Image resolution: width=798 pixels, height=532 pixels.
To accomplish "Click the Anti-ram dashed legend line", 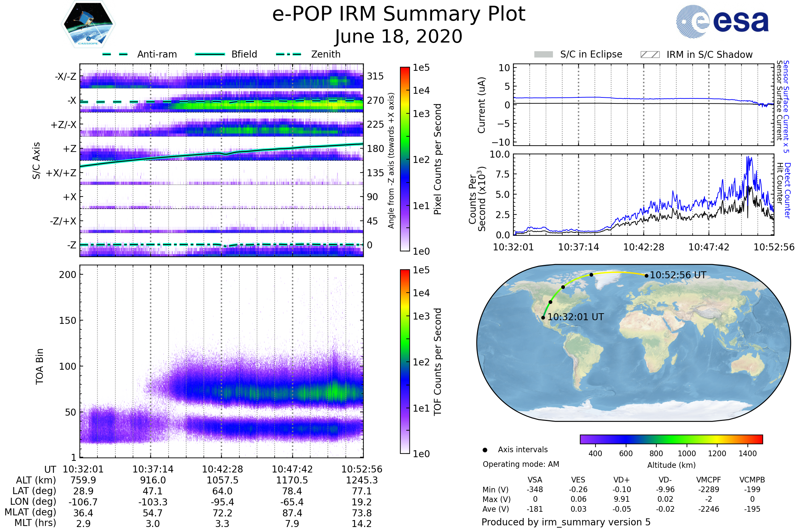I will (115, 54).
